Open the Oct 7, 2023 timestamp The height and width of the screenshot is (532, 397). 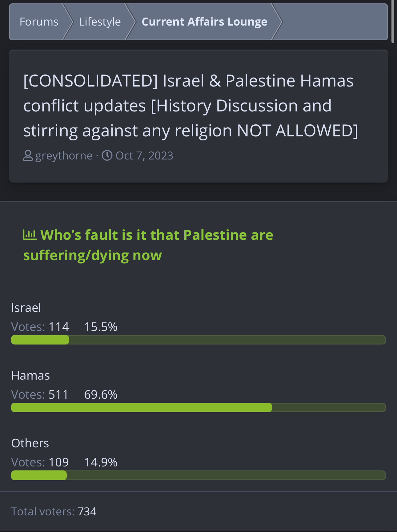click(144, 156)
